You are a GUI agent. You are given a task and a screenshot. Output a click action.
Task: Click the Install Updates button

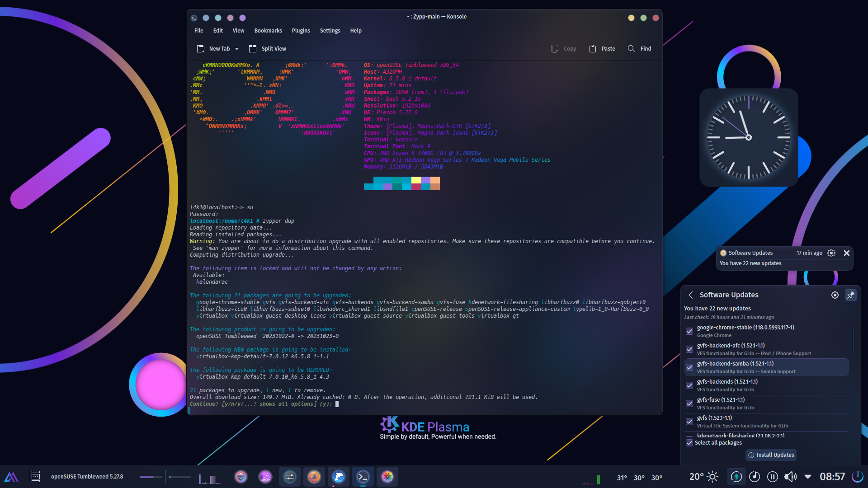click(771, 455)
